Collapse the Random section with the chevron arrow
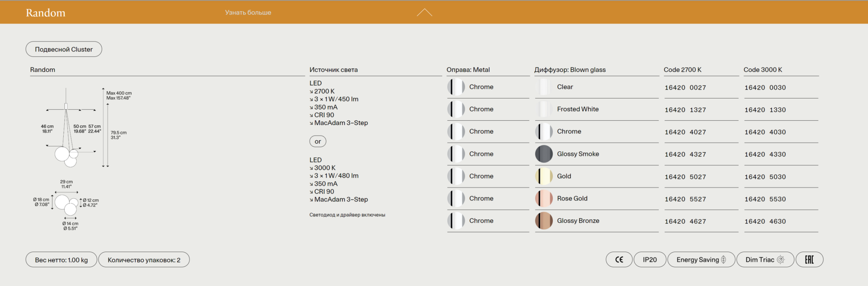Viewport: 868px width, 286px height. (424, 13)
